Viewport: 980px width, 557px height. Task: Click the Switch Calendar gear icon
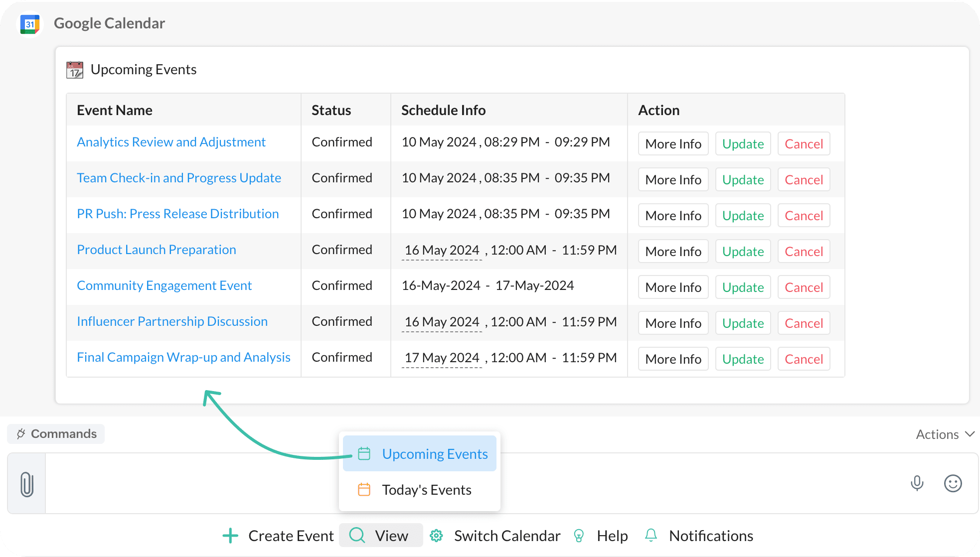click(x=437, y=536)
